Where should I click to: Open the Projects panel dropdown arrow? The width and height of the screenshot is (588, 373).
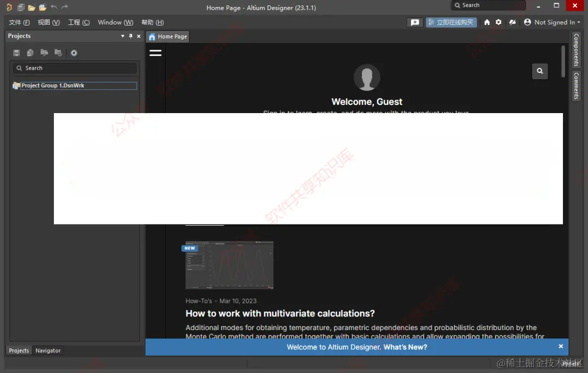[122, 36]
